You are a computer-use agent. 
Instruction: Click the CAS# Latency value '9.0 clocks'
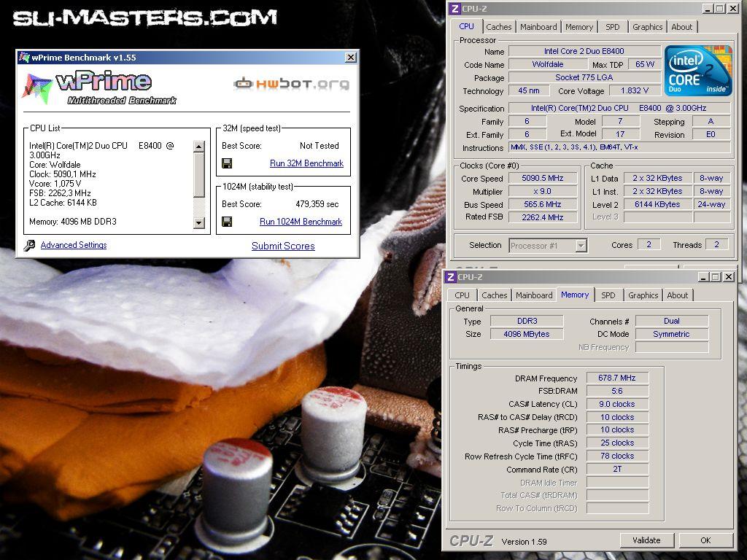click(x=617, y=404)
